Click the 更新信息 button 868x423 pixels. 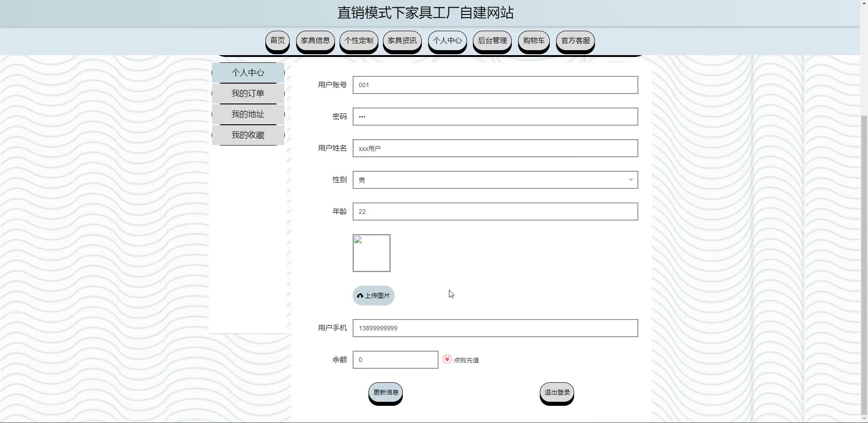pos(386,393)
